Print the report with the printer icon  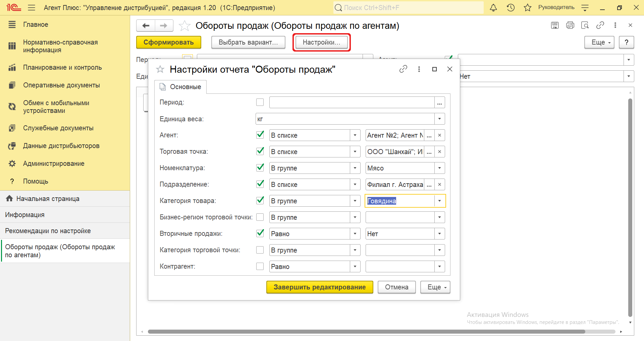click(x=570, y=25)
